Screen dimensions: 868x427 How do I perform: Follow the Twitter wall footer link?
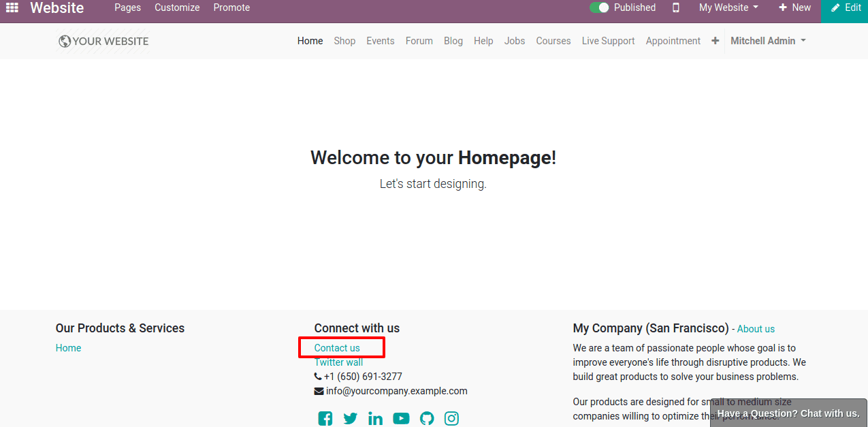[x=338, y=362]
